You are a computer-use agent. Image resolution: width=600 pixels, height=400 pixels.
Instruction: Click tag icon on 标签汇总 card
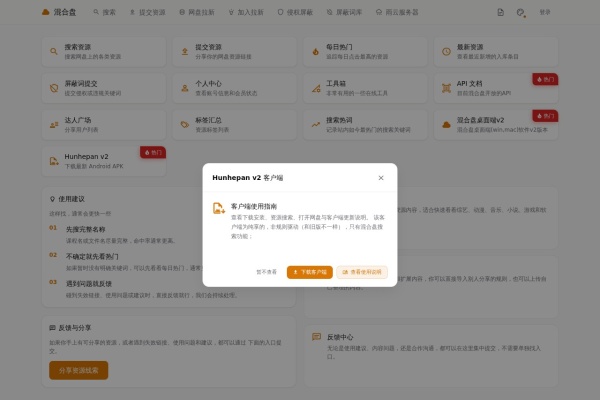pos(185,125)
